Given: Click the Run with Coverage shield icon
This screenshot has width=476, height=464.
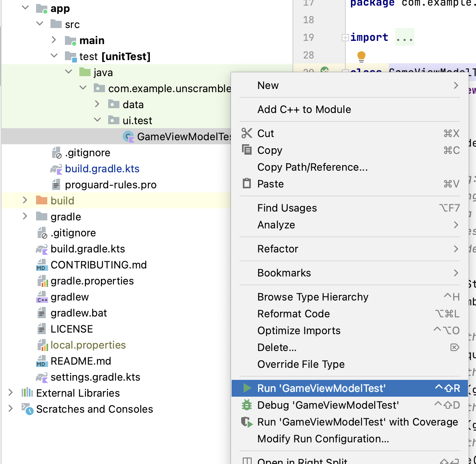Looking at the screenshot, I should tap(247, 422).
